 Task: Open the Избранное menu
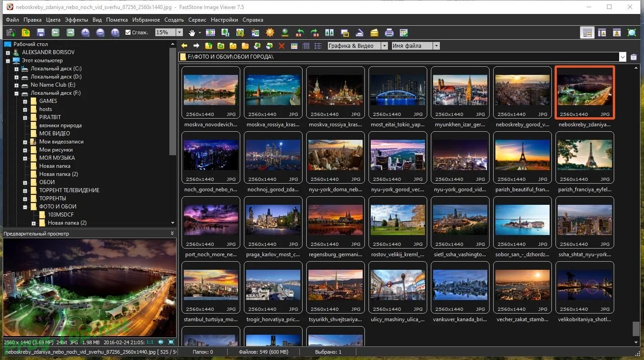tap(146, 20)
